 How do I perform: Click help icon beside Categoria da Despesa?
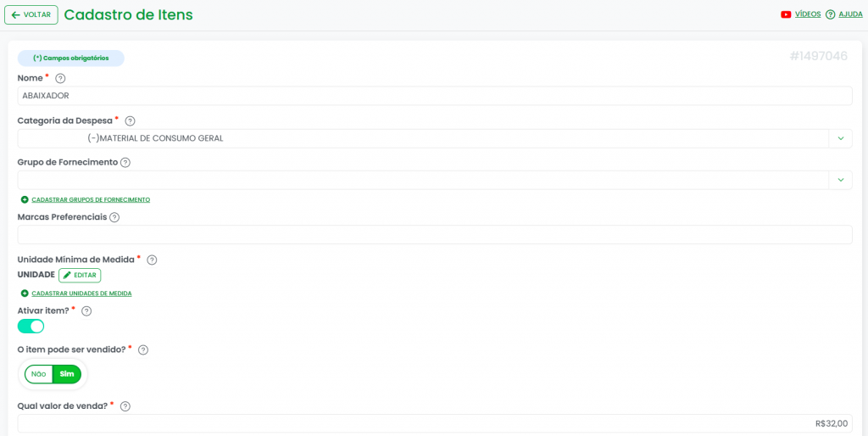coord(130,121)
